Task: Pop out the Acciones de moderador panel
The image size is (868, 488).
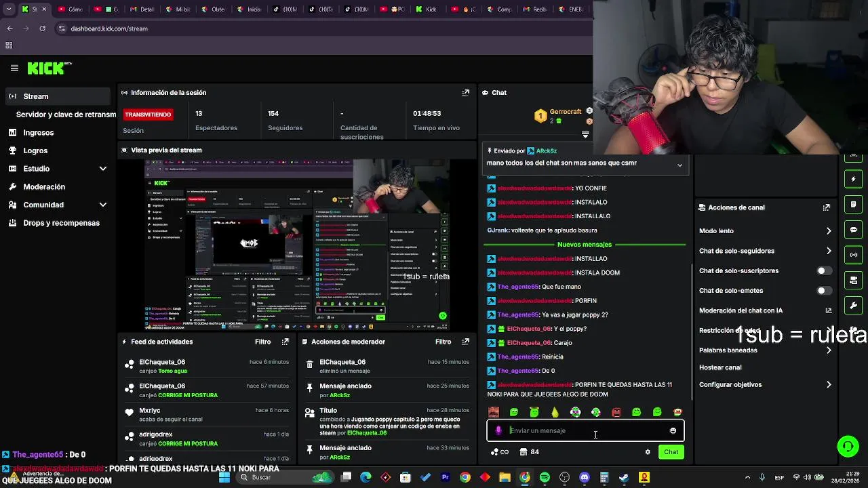Action: coord(465,342)
